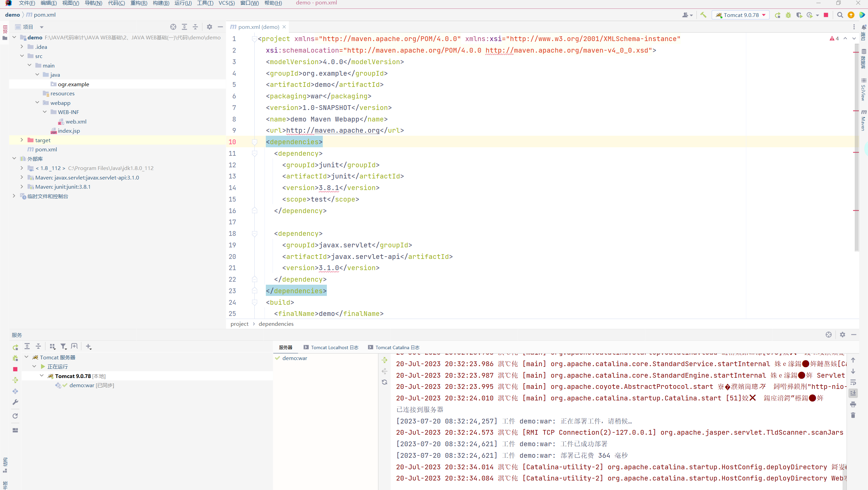Print the console output
Screen dimensions: 868x490
tap(853, 404)
